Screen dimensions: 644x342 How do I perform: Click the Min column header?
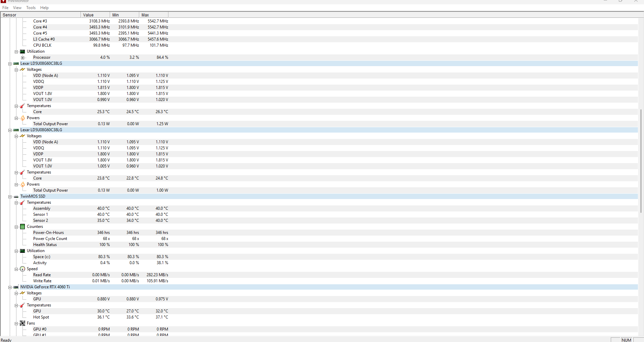(x=125, y=15)
